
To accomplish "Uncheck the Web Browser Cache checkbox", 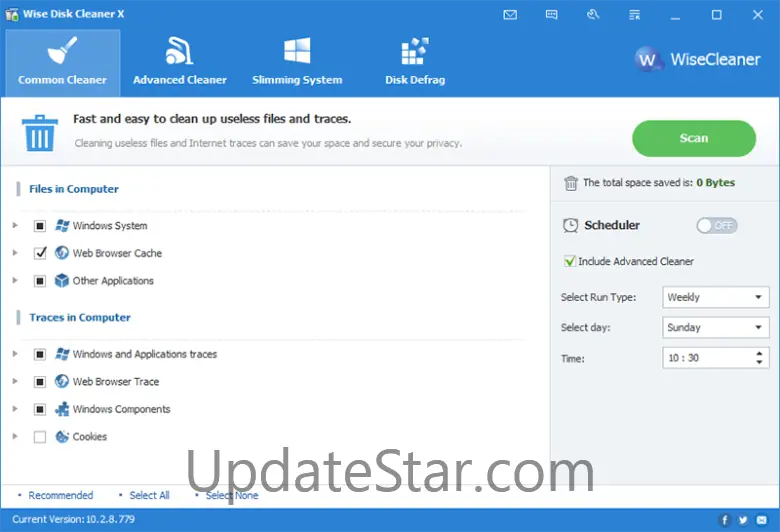I will 40,253.
